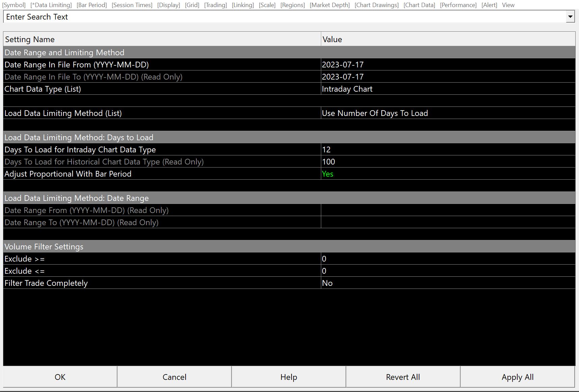This screenshot has height=392, width=579.
Task: Select the Date Range From (Read Only) row
Action: 289,210
